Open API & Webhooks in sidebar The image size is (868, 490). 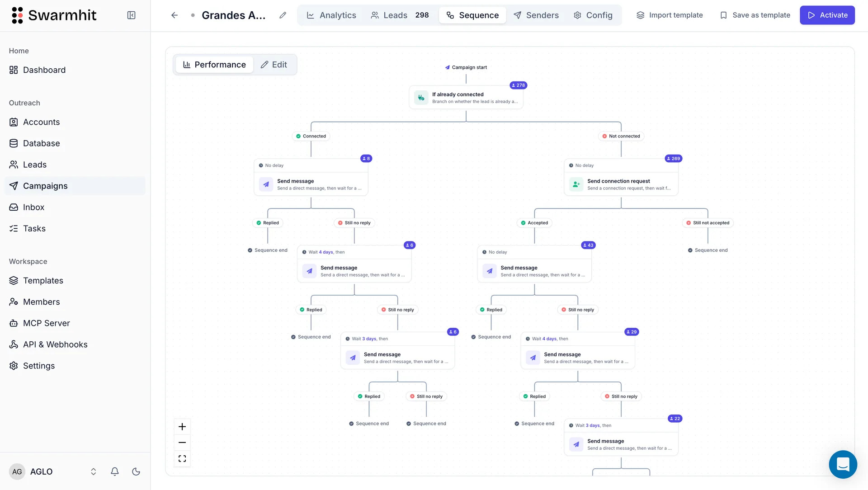tap(75, 344)
